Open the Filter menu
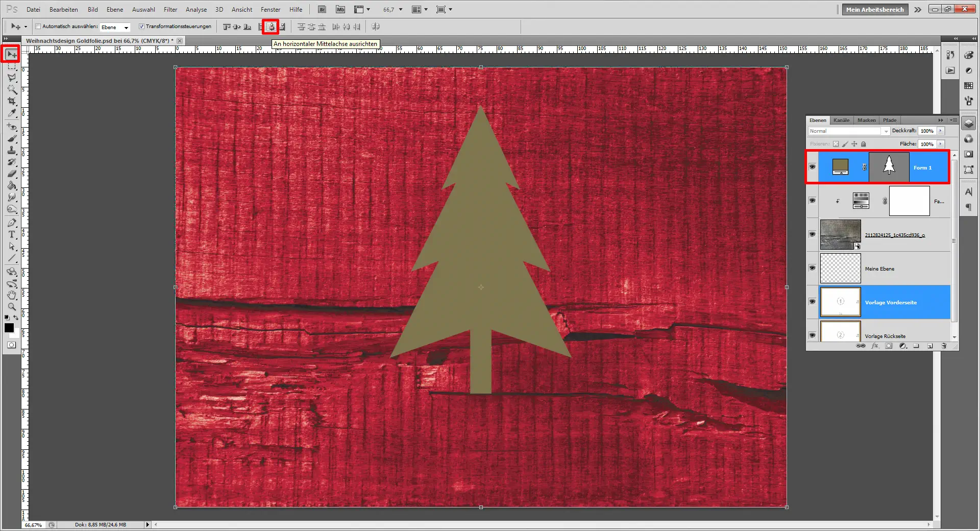Viewport: 980px width, 531px height. click(x=170, y=9)
